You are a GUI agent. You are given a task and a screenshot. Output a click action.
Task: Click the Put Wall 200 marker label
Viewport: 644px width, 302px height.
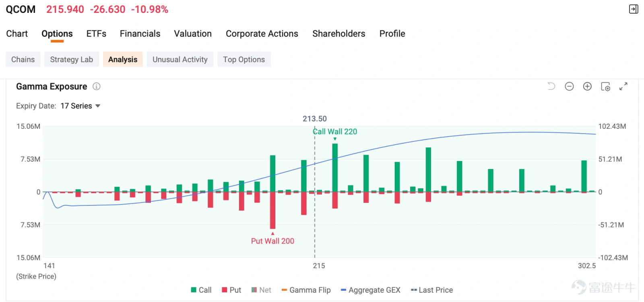(272, 241)
